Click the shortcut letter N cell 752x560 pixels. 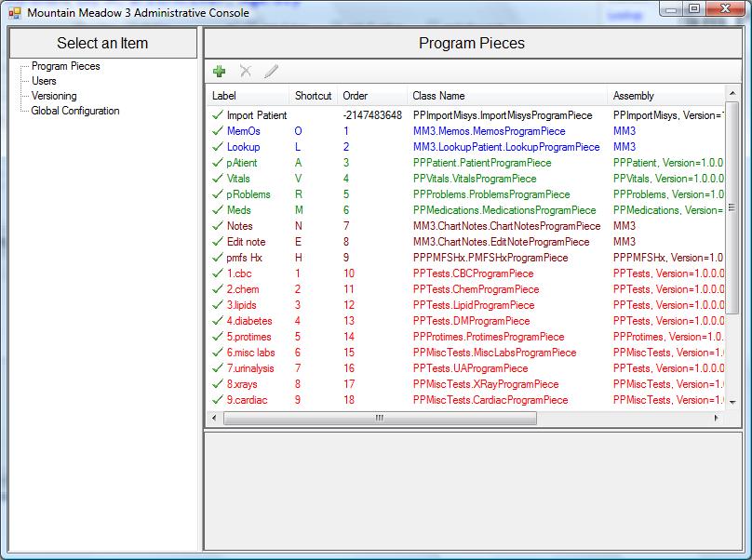click(x=299, y=226)
